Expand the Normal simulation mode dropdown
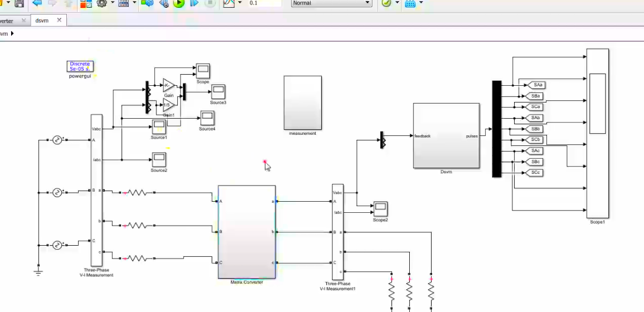644x312 pixels. click(x=331, y=3)
